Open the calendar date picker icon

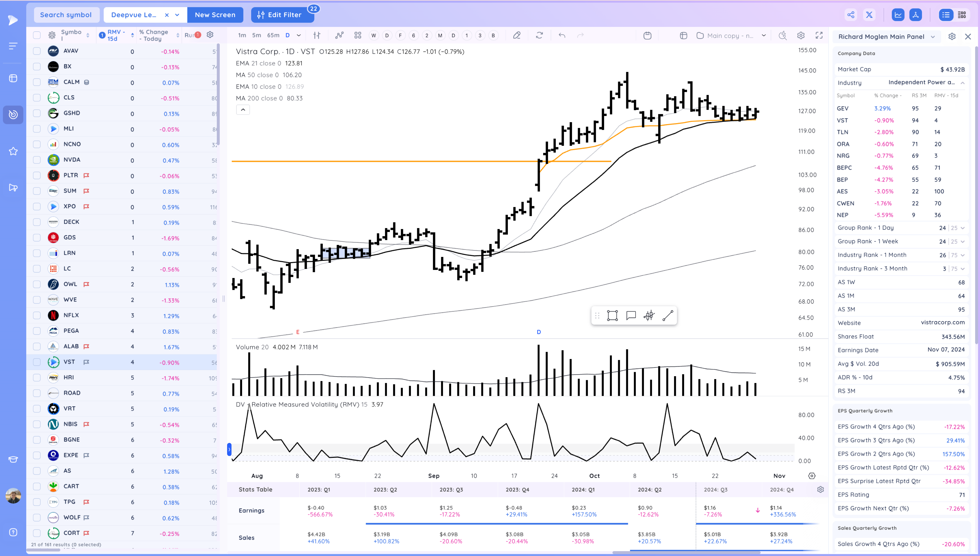(647, 36)
